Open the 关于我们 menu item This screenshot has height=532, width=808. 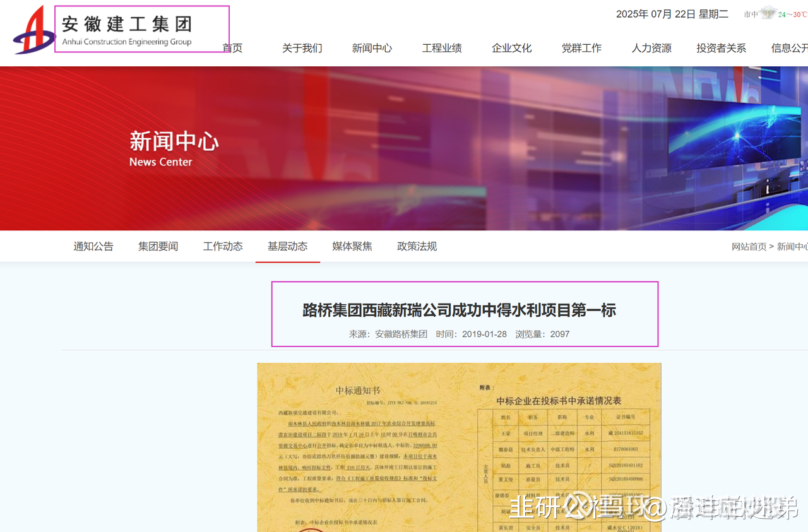click(302, 48)
